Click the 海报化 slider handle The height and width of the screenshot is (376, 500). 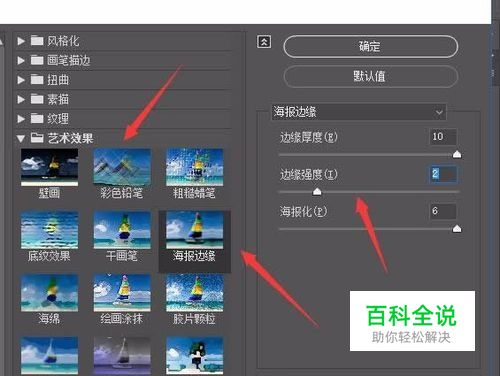point(457,229)
